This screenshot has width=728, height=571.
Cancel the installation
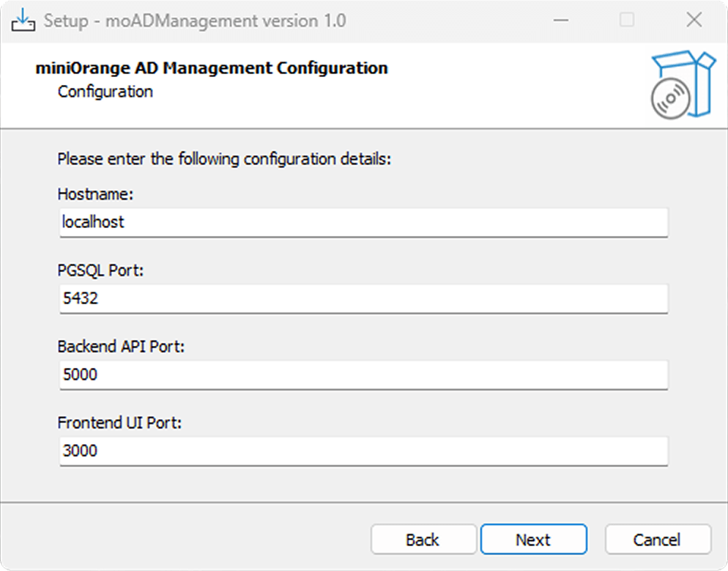point(657,539)
